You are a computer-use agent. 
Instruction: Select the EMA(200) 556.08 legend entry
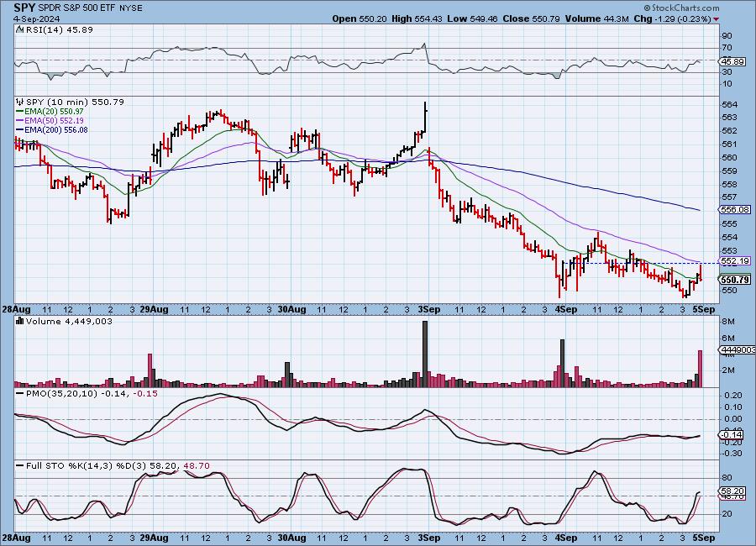tap(52, 129)
